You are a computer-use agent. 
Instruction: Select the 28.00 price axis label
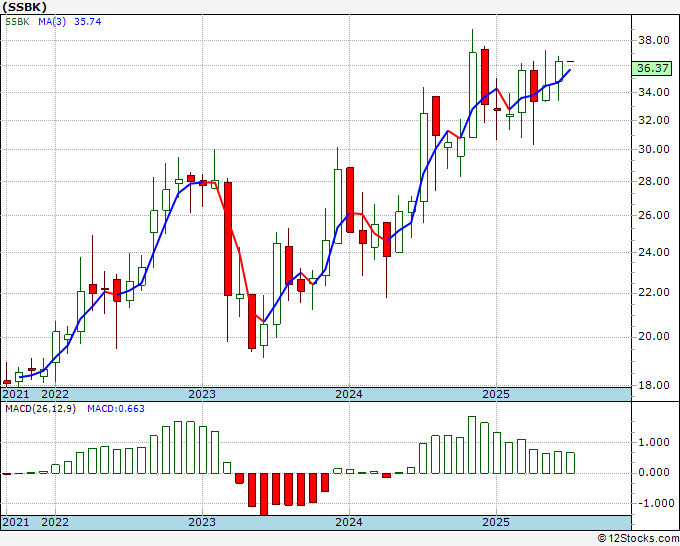[x=654, y=181]
